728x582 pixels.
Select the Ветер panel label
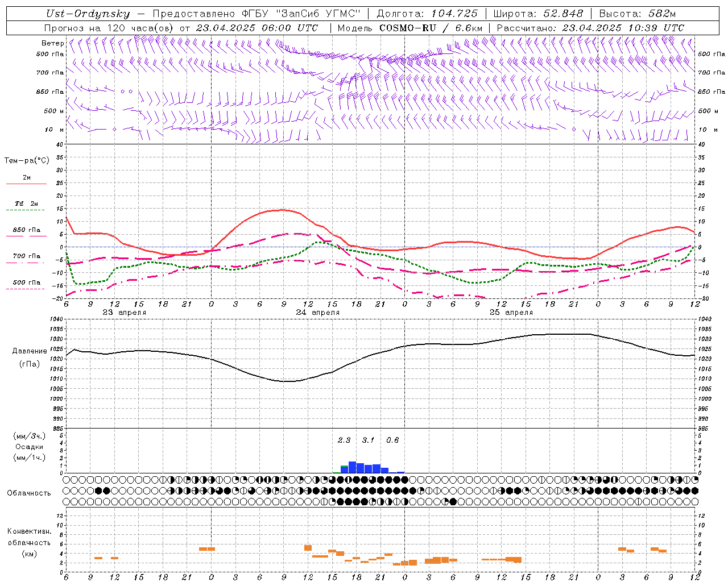pyautogui.click(x=52, y=43)
